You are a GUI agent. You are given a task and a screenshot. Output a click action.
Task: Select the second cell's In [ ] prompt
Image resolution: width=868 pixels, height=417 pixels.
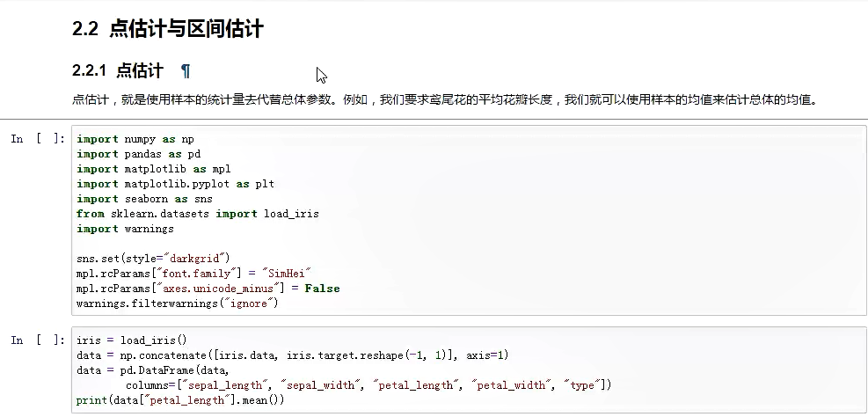point(37,340)
